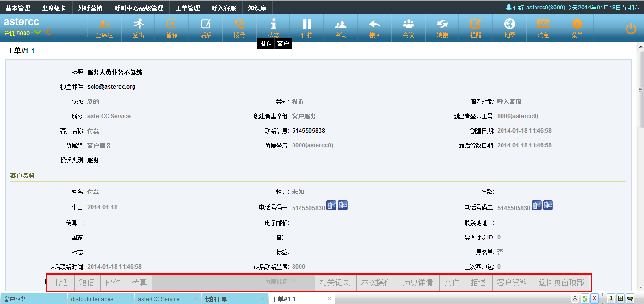Click the vertical scrollbar down arrow
This screenshot has width=644, height=304.
pos(640,287)
